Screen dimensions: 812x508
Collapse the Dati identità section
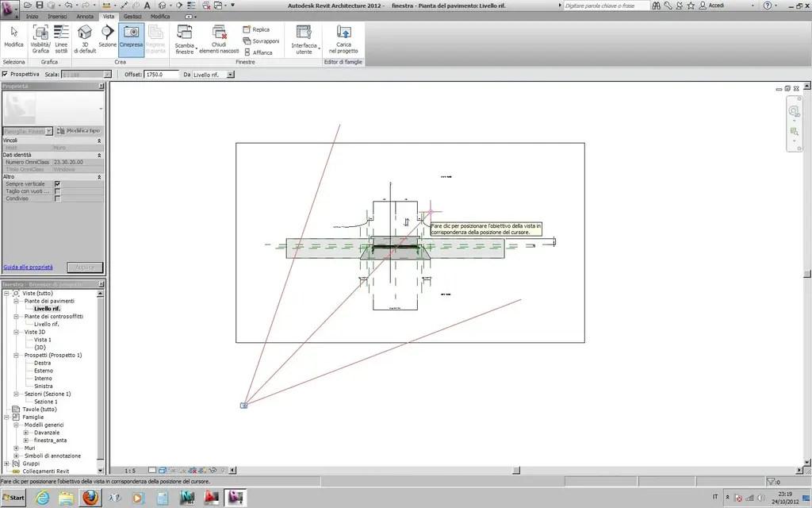tap(99, 155)
